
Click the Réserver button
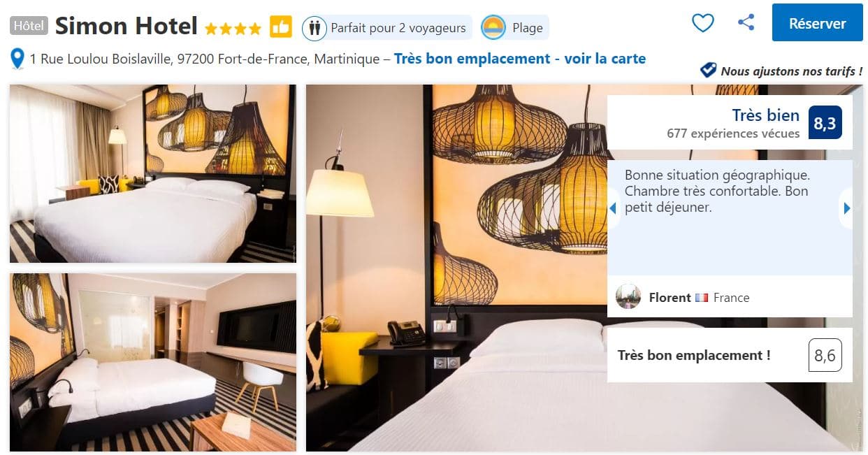817,23
